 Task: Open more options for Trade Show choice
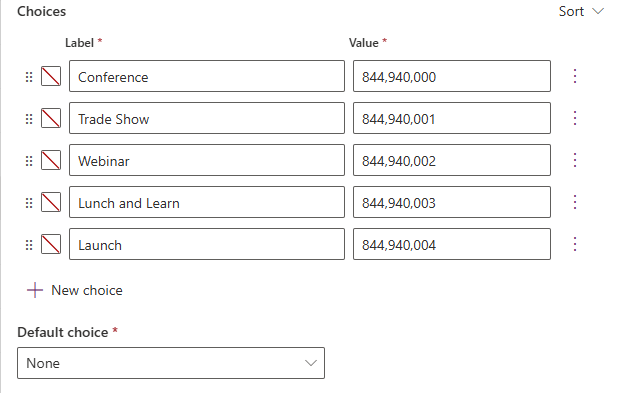(575, 118)
